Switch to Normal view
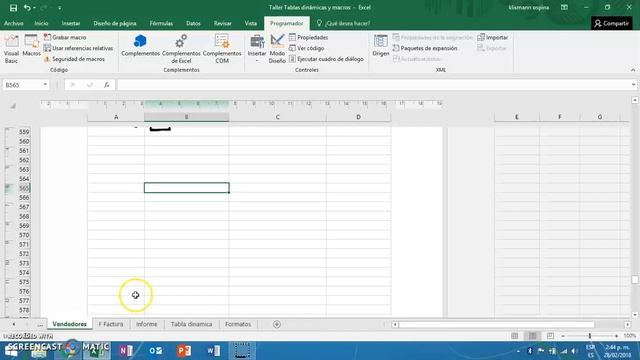The width and height of the screenshot is (640, 360). pyautogui.click(x=515, y=336)
